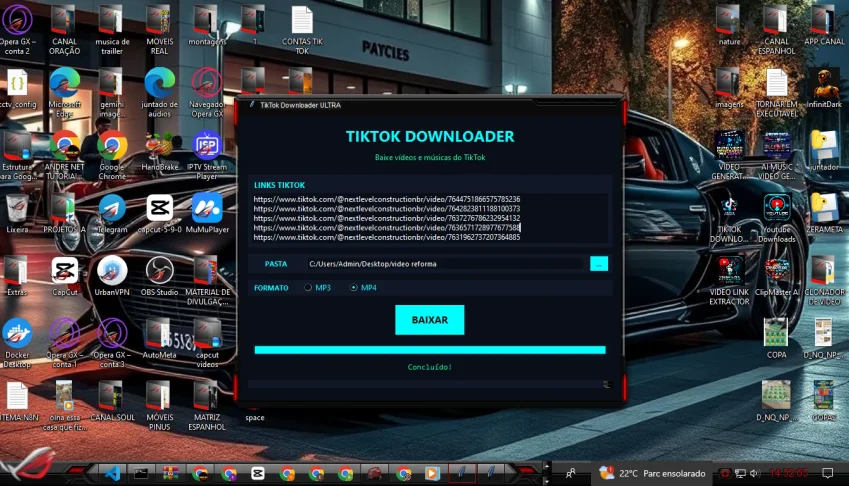The height and width of the screenshot is (486, 849).
Task: Select the TORNAR EM EXECUTAVEL file
Action: pyautogui.click(x=776, y=93)
